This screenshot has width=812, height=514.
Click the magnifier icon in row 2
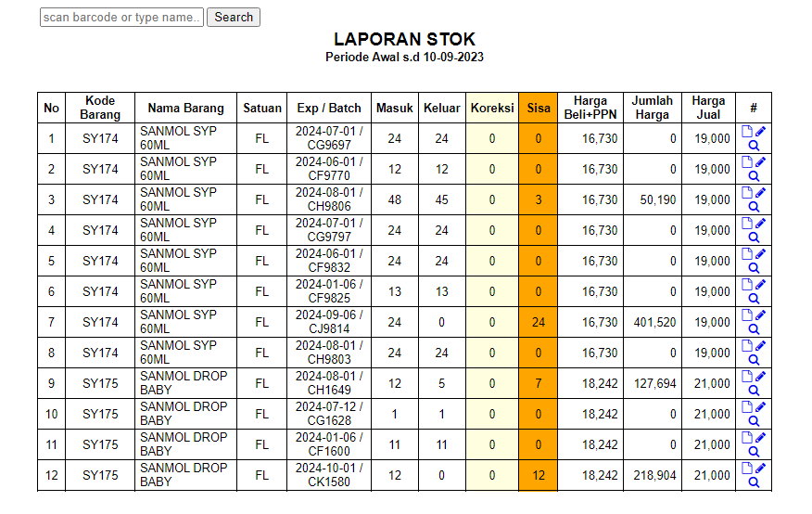pyautogui.click(x=754, y=176)
